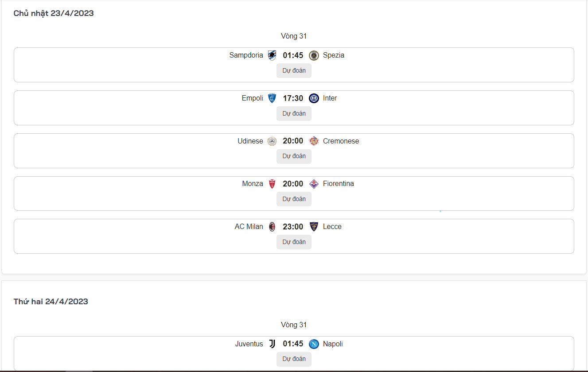Open Dự đoán for Empoli vs Inter
The image size is (588, 372).
pos(294,114)
